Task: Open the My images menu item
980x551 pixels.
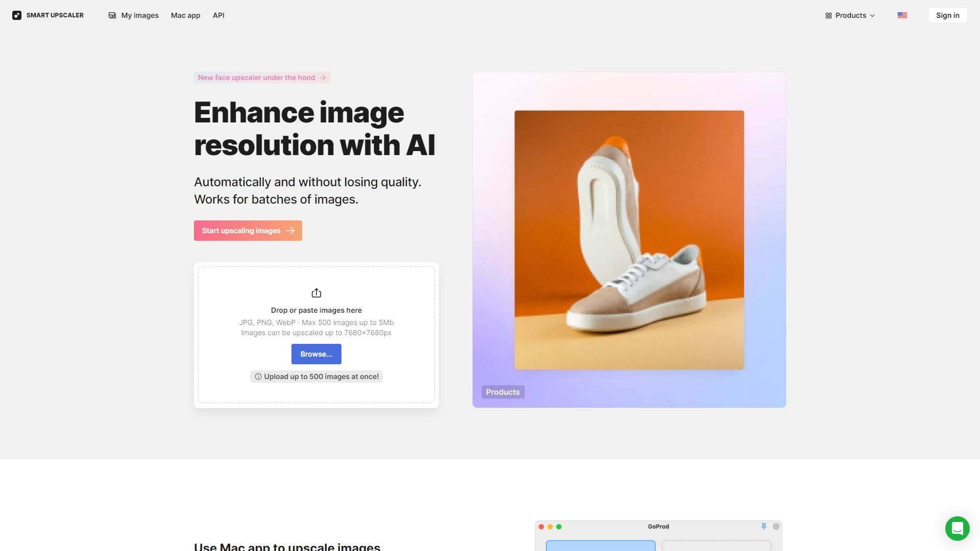Action: (x=133, y=15)
